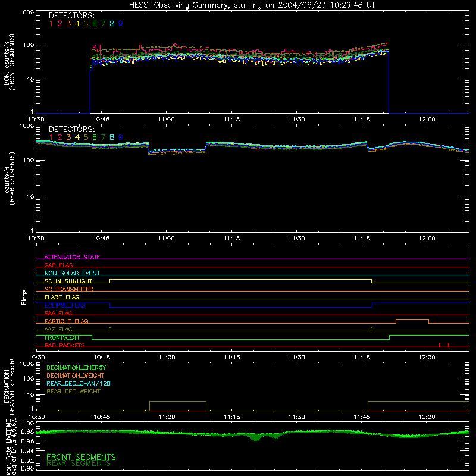This screenshot has height=476, width=476.
Task: Select red detector 1 in front segments legend
Action: 51,24
